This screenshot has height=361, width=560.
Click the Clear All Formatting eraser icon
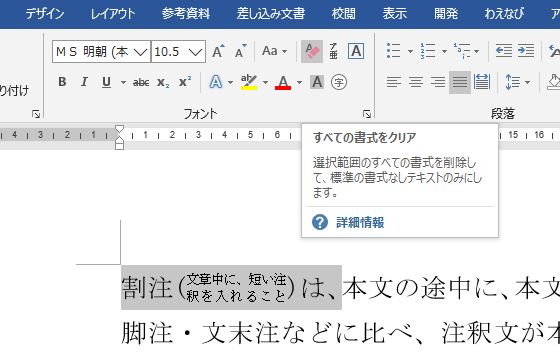click(312, 51)
